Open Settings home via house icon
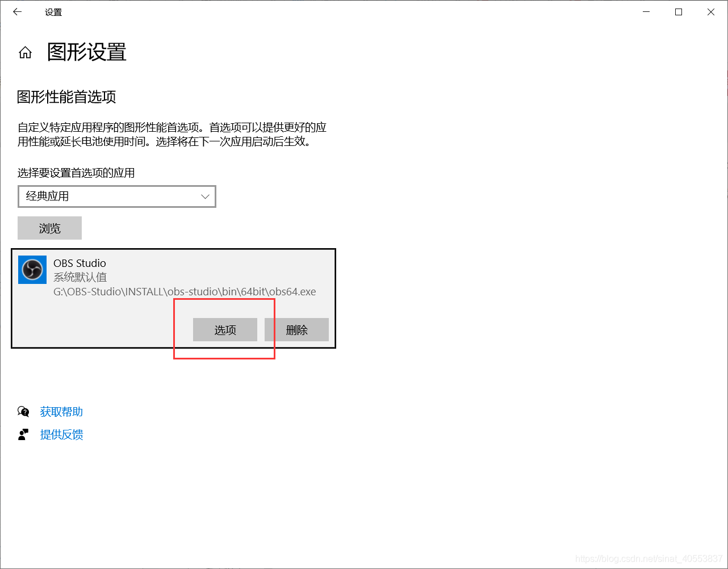The width and height of the screenshot is (728, 569). point(25,53)
